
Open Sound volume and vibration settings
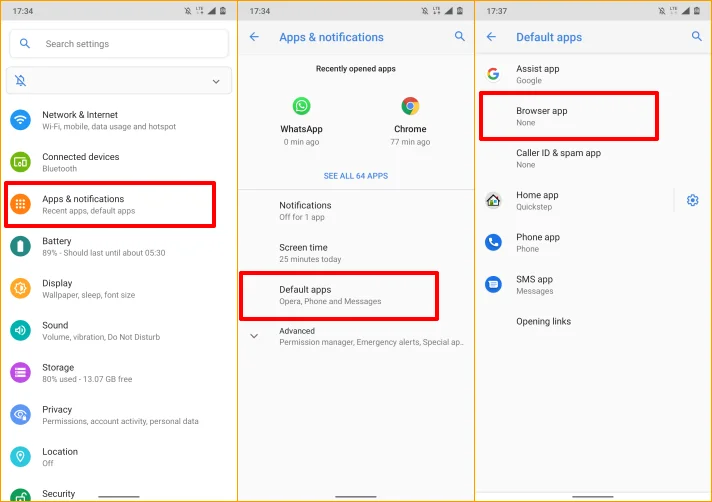click(119, 331)
